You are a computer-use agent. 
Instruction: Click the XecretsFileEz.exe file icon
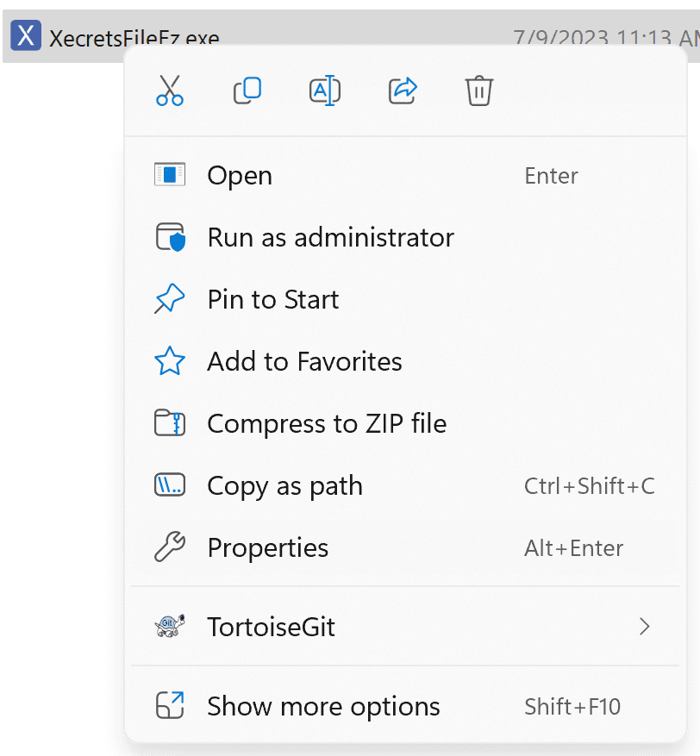pos(25,35)
